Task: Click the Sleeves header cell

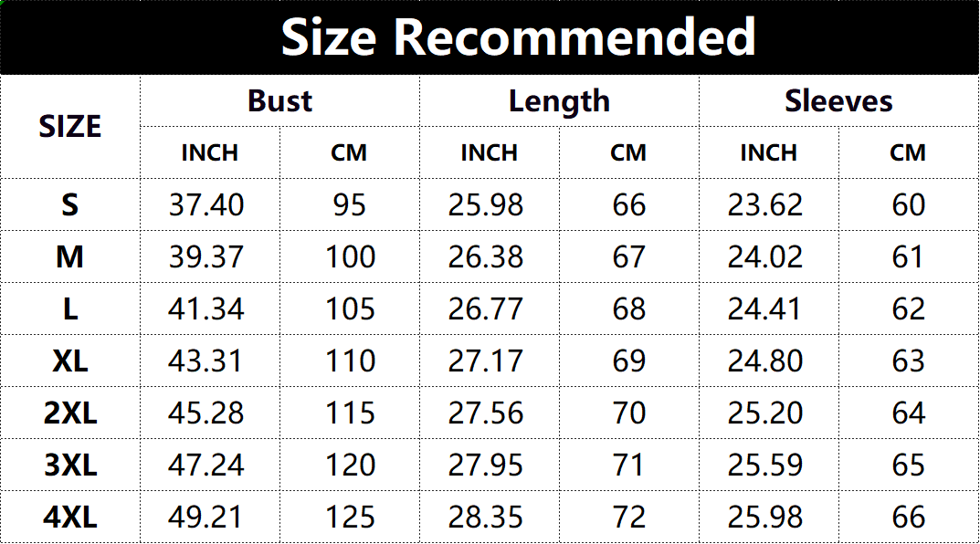Action: (838, 101)
